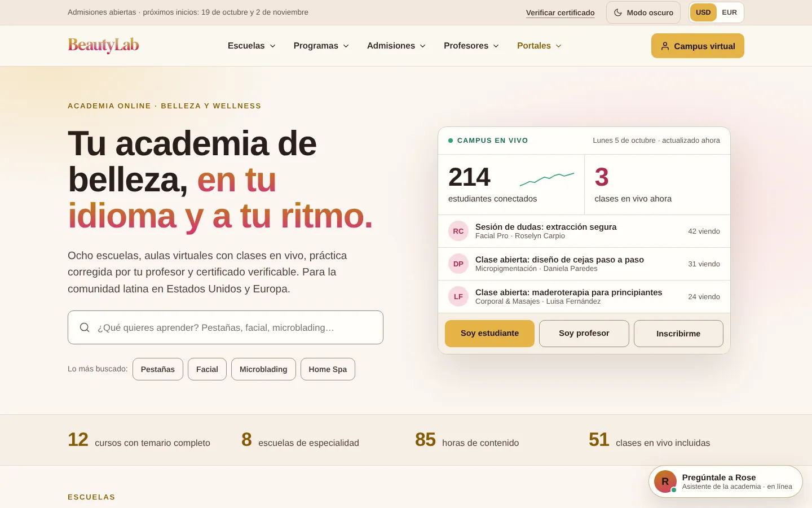Viewport: 812px width, 508px height.
Task: Click the user icon in Campus virtual
Action: click(665, 46)
